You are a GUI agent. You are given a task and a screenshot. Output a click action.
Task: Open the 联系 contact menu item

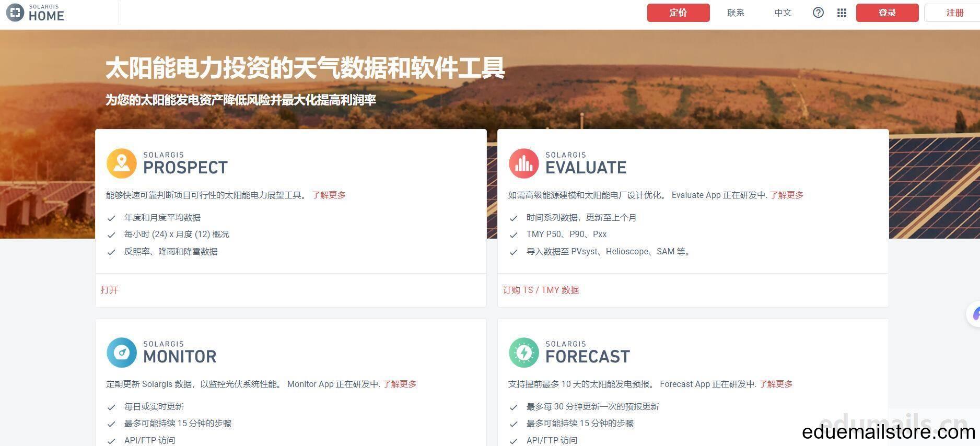point(736,13)
